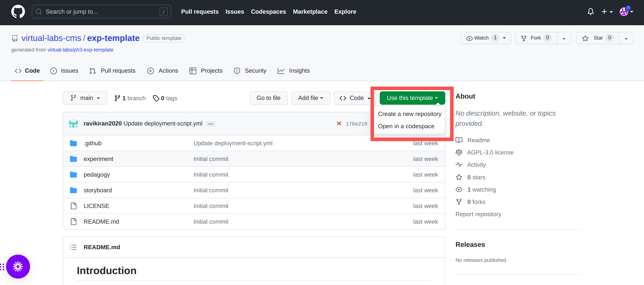Open the plus create-new menu
644x285 pixels.
click(x=607, y=12)
